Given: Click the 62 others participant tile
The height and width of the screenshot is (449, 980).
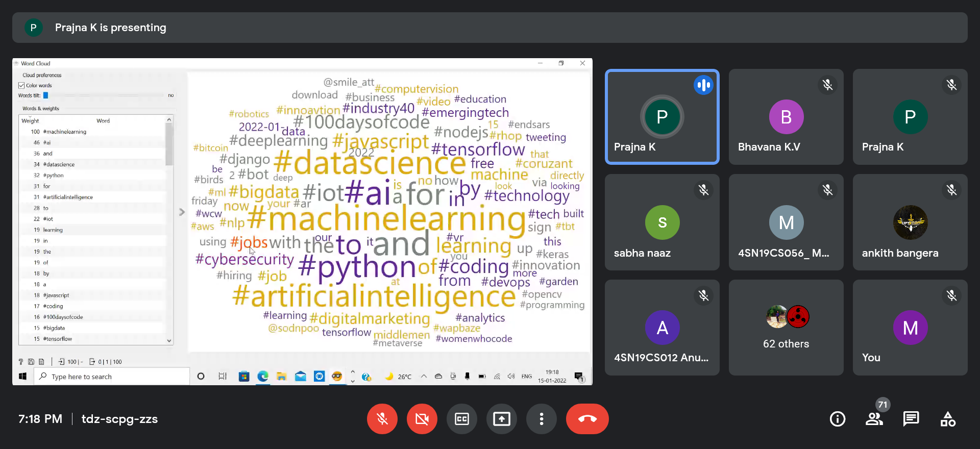Looking at the screenshot, I should pyautogui.click(x=786, y=327).
